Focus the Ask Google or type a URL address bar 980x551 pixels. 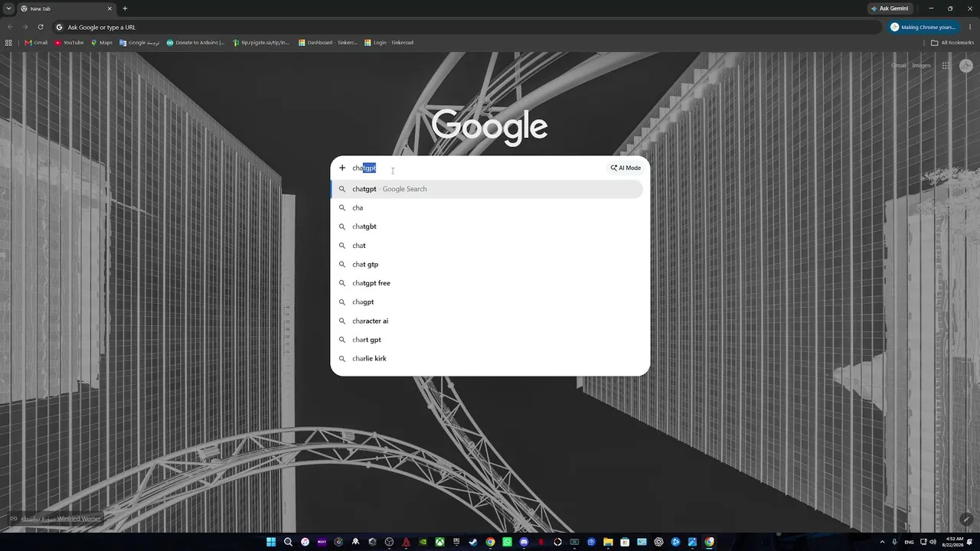click(x=467, y=27)
